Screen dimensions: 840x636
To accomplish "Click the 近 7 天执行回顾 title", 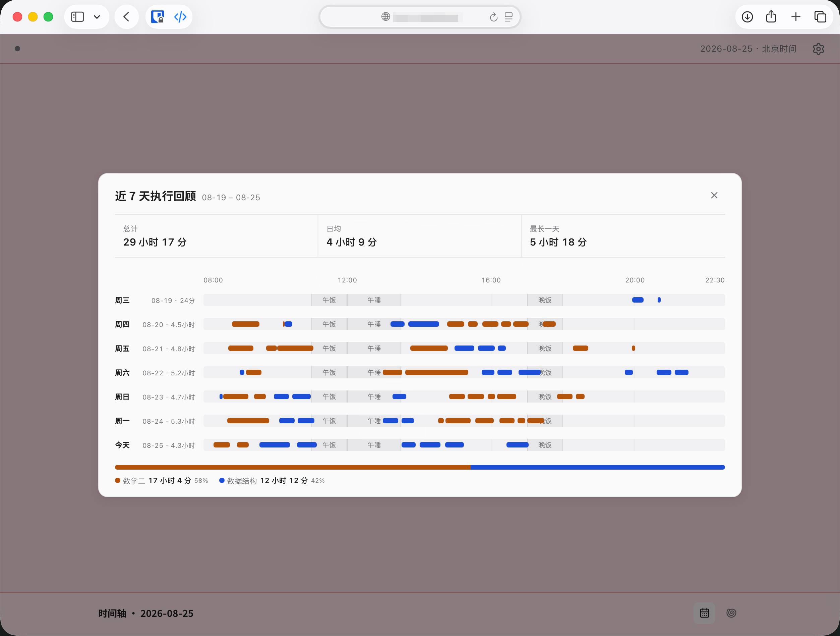I will click(x=155, y=196).
